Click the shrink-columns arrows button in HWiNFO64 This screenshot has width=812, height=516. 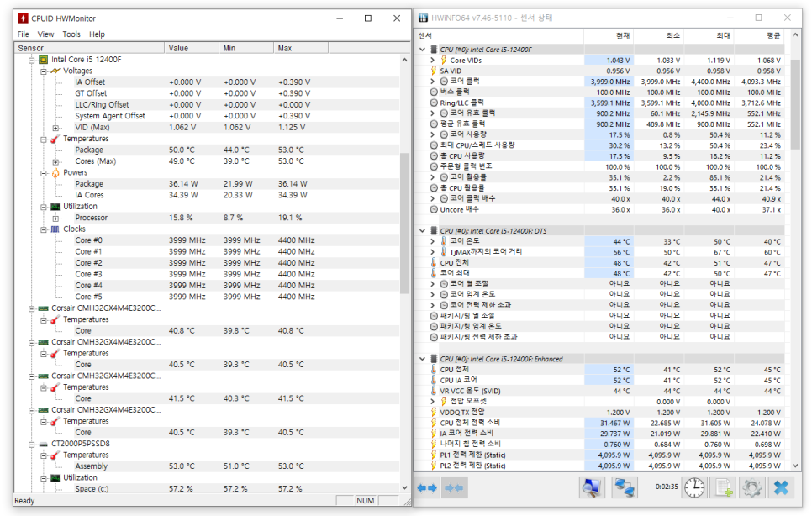point(454,487)
